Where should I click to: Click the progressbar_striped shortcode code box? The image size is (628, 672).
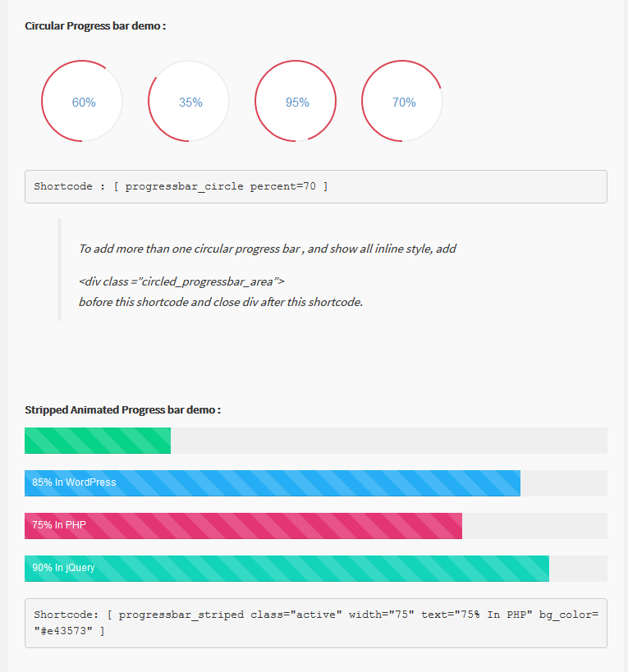[x=316, y=623]
